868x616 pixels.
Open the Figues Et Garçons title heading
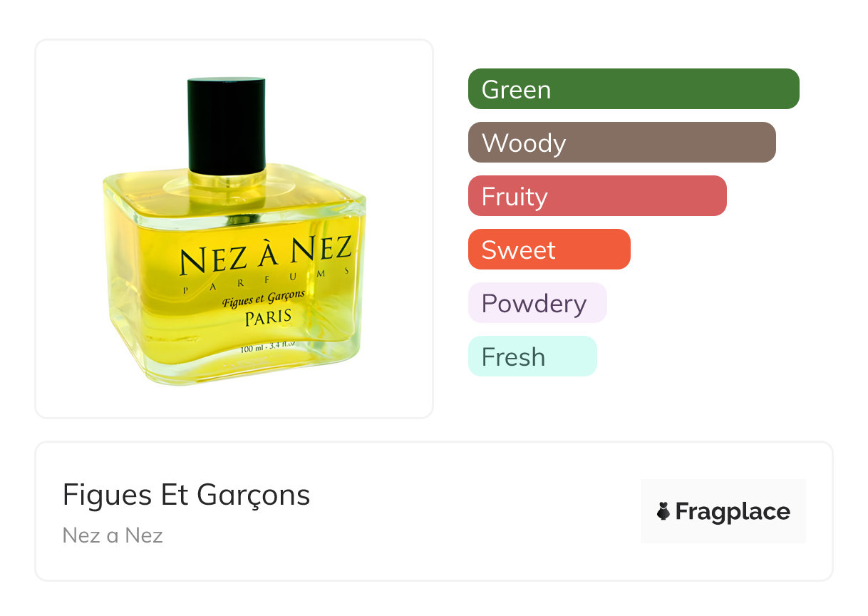point(186,494)
